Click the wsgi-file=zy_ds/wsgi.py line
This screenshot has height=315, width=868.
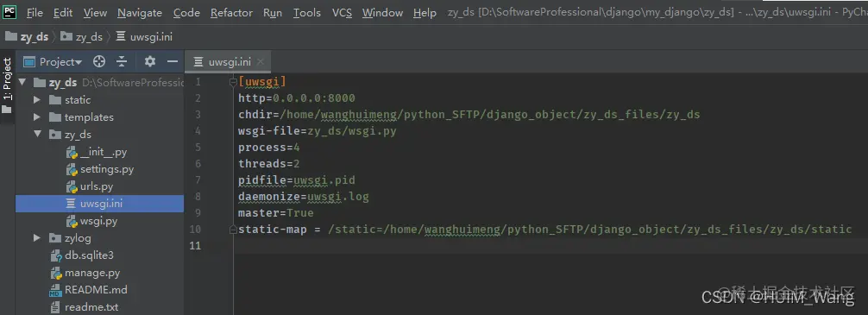pos(318,131)
